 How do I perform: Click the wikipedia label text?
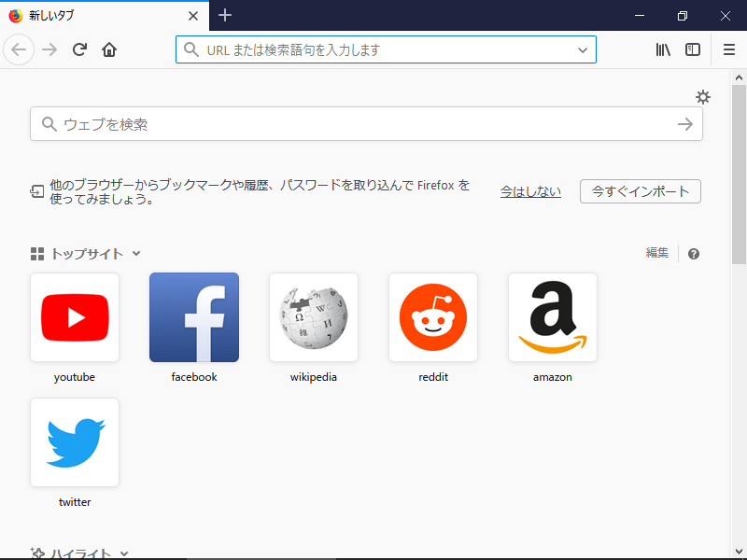(314, 377)
